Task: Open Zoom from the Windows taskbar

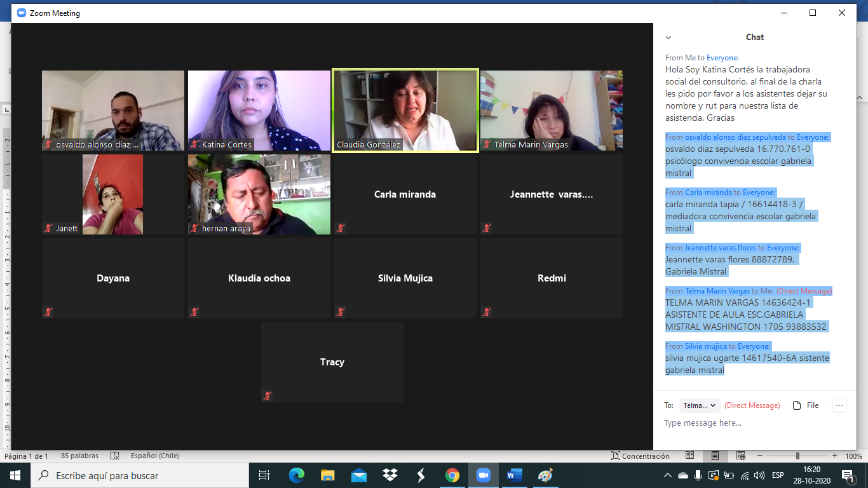Action: pos(483,475)
